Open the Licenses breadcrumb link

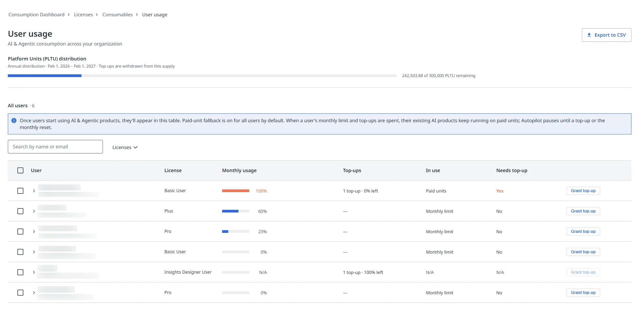(83, 15)
